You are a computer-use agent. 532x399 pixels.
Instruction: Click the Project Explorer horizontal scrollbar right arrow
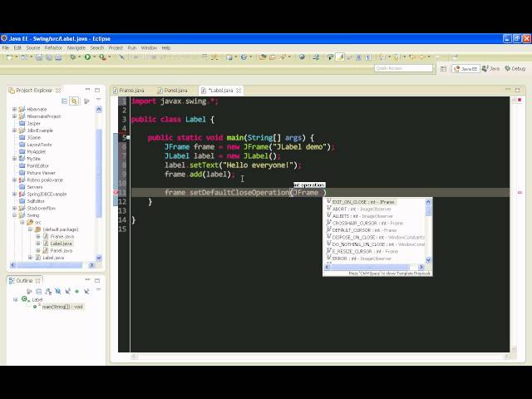point(91,265)
